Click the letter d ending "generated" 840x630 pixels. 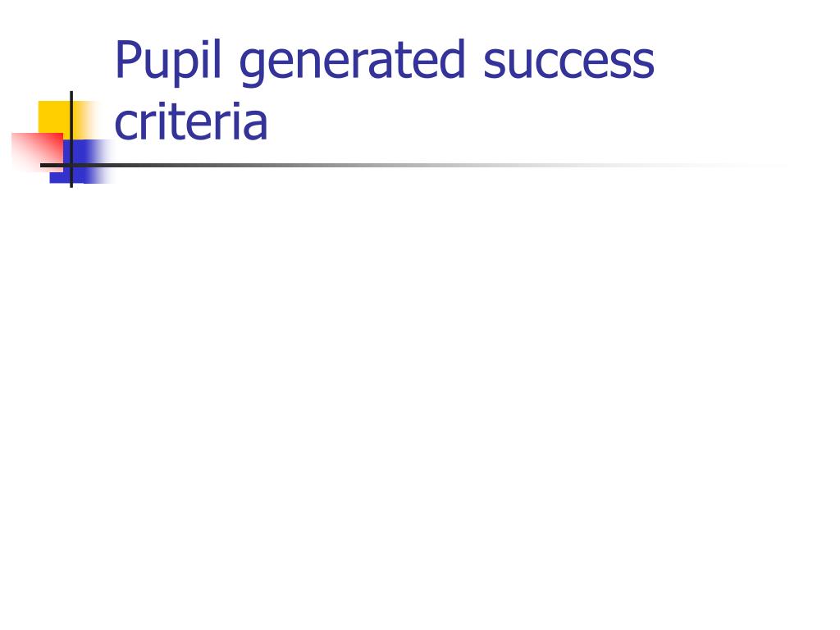click(453, 60)
